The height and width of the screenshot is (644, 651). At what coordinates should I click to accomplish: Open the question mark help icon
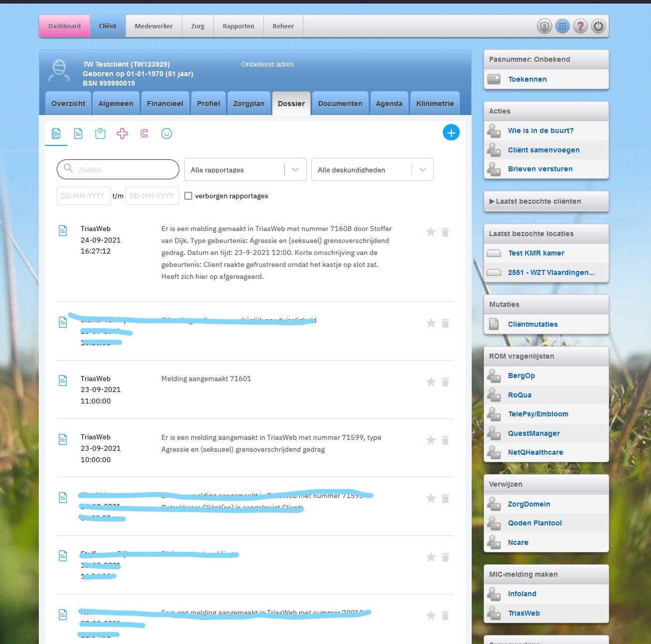click(580, 26)
